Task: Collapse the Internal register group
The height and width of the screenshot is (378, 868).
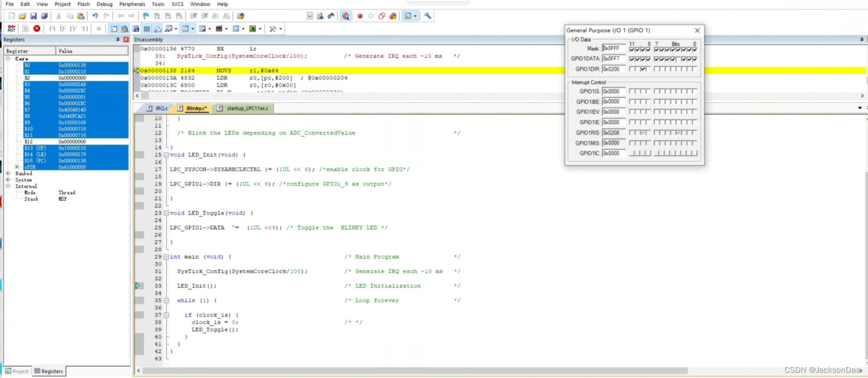Action: coord(8,186)
